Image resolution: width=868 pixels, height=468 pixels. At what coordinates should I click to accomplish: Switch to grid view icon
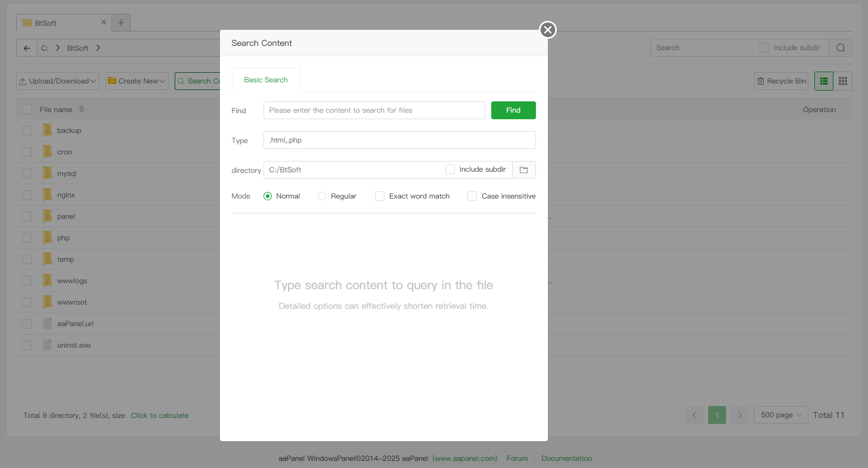click(x=842, y=81)
